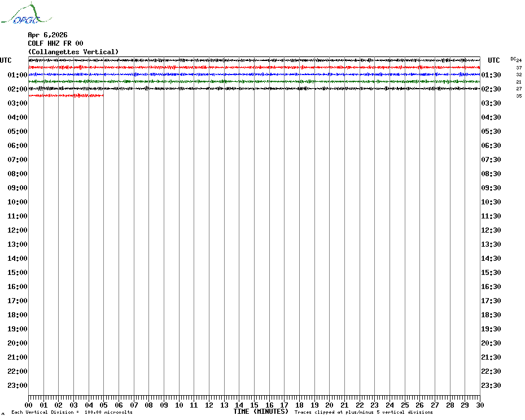Select the date text Apr 6,2026
Screen dimensions: 525x420
[x=47, y=35]
